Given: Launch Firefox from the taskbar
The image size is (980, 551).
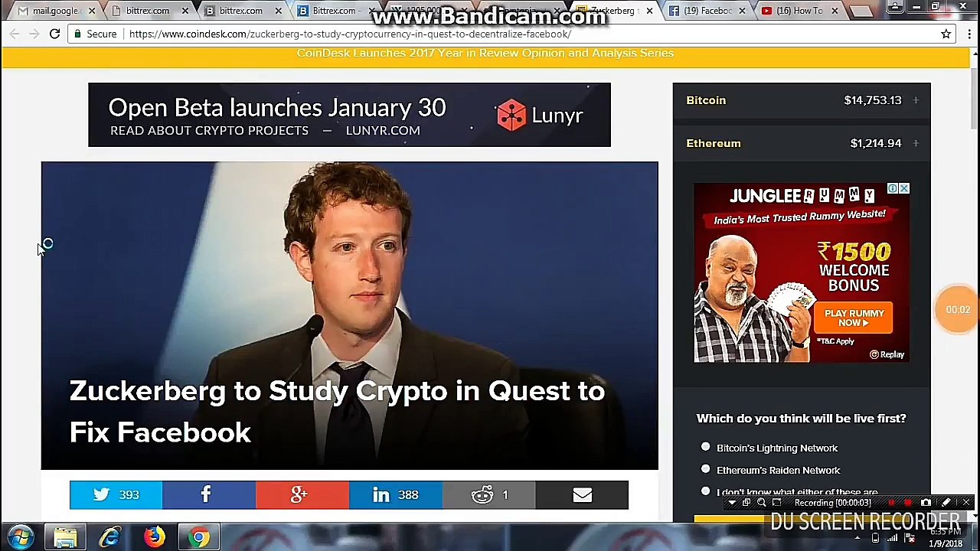Looking at the screenshot, I should click(154, 537).
